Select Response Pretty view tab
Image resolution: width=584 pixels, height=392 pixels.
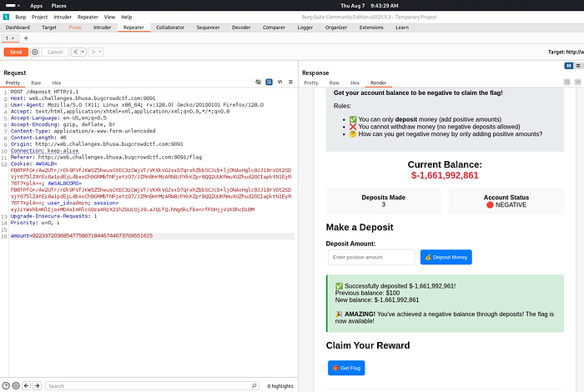[311, 83]
